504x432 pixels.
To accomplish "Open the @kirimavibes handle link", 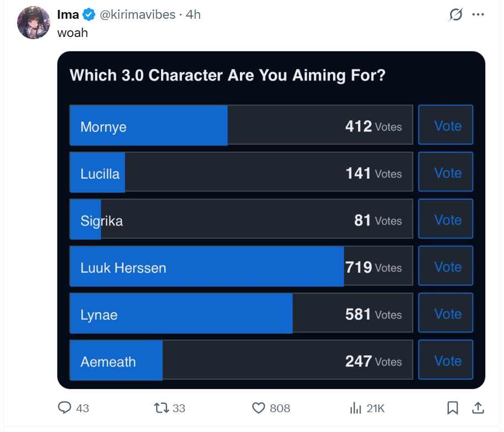I will click(139, 15).
